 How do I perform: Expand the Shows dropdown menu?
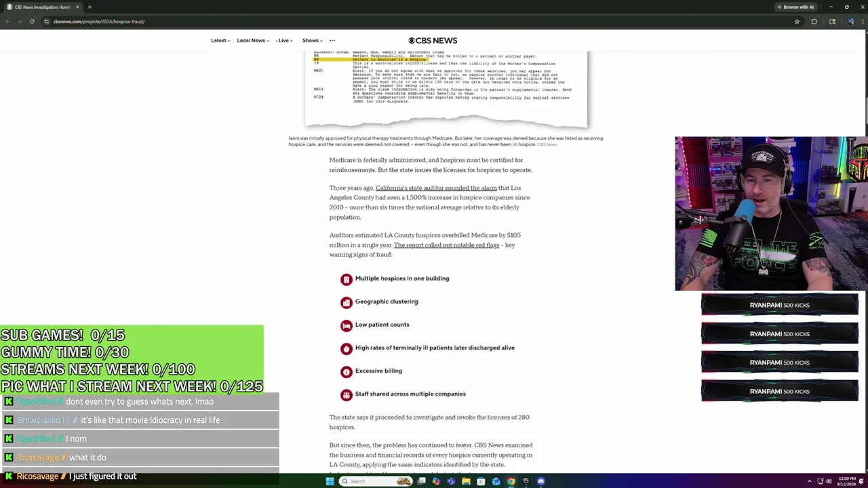coord(313,41)
